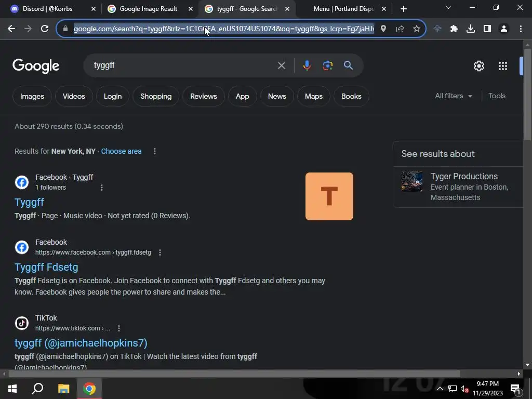Open the Extensions puzzle icon
The width and height of the screenshot is (532, 399).
point(454,29)
